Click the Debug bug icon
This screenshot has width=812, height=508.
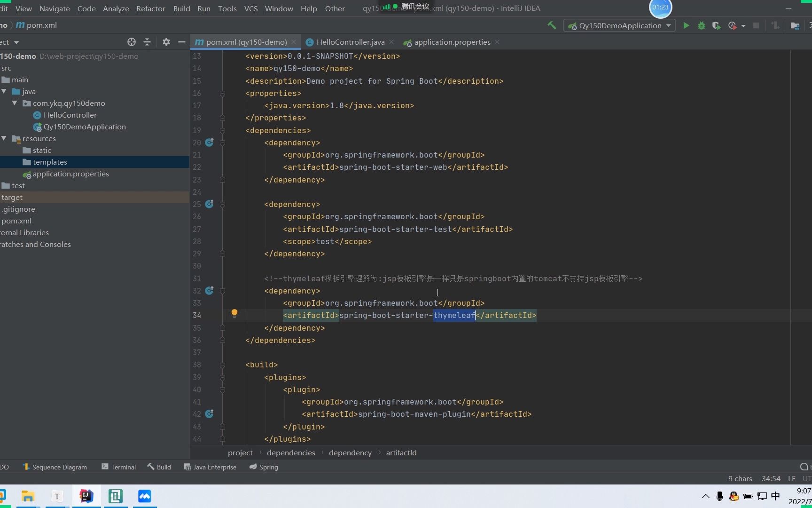click(x=701, y=26)
